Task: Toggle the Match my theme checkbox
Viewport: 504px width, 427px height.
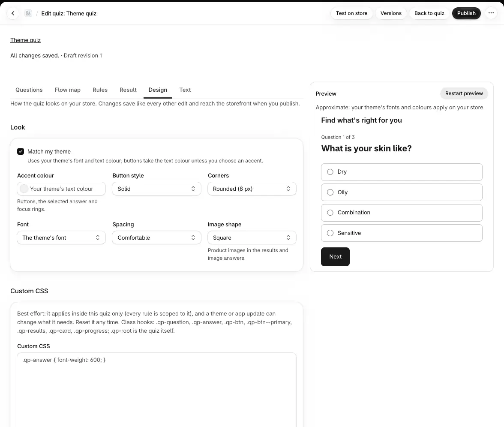Action: coord(21,151)
